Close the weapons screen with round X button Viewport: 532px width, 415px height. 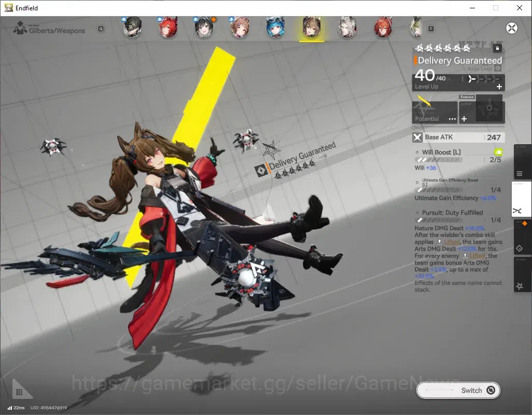point(512,28)
